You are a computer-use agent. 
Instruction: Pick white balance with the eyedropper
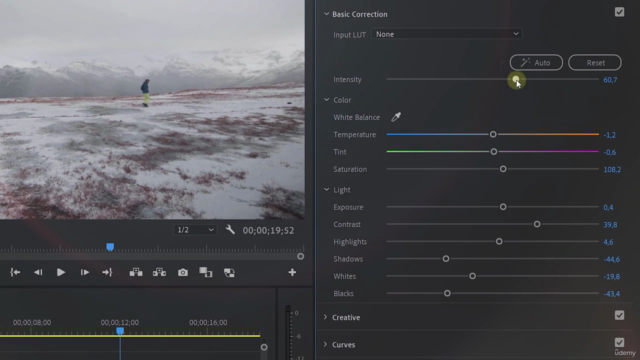pos(396,117)
